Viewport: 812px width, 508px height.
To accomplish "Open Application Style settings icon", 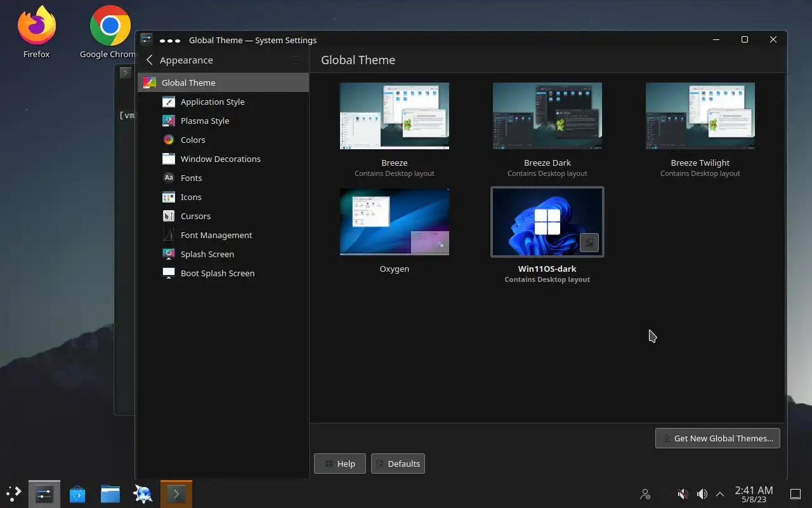I will 169,102.
